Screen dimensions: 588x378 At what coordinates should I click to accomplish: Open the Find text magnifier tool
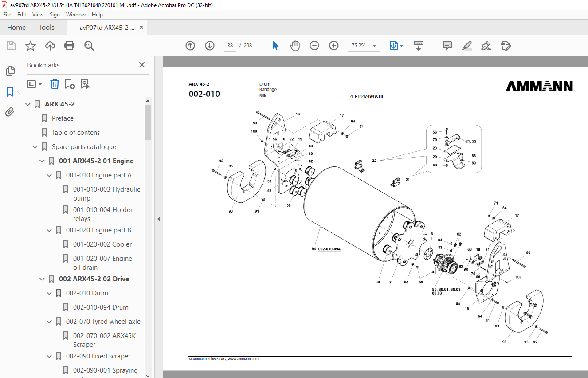(89, 46)
